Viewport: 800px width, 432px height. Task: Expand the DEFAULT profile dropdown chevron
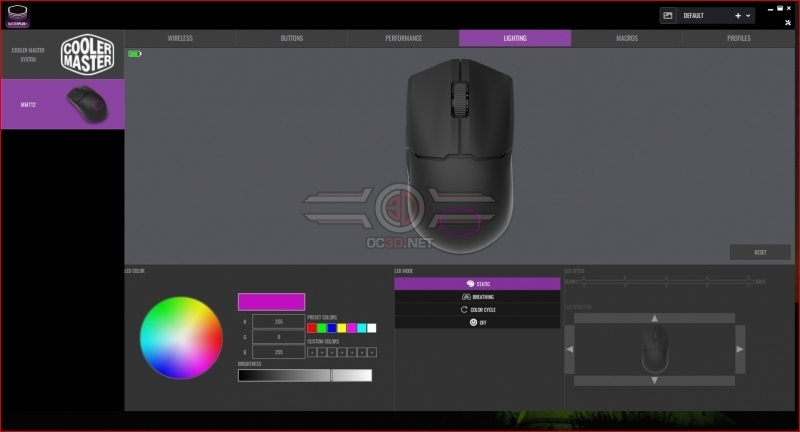(x=748, y=16)
